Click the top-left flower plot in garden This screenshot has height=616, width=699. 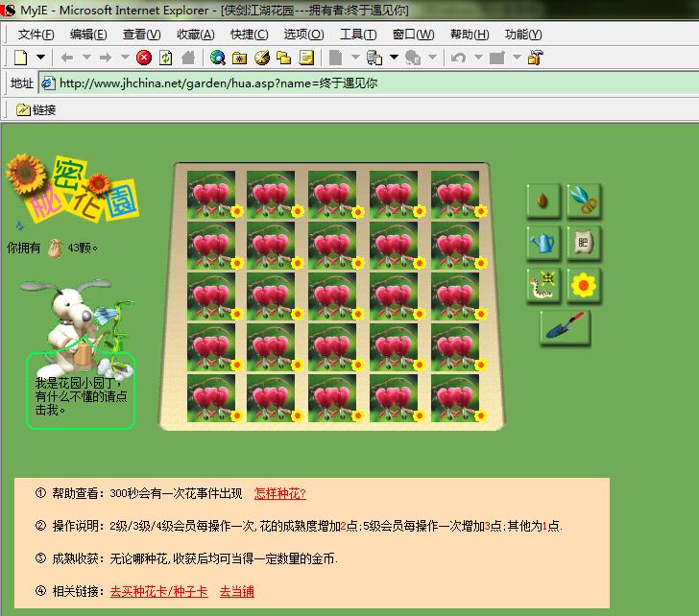click(x=212, y=194)
